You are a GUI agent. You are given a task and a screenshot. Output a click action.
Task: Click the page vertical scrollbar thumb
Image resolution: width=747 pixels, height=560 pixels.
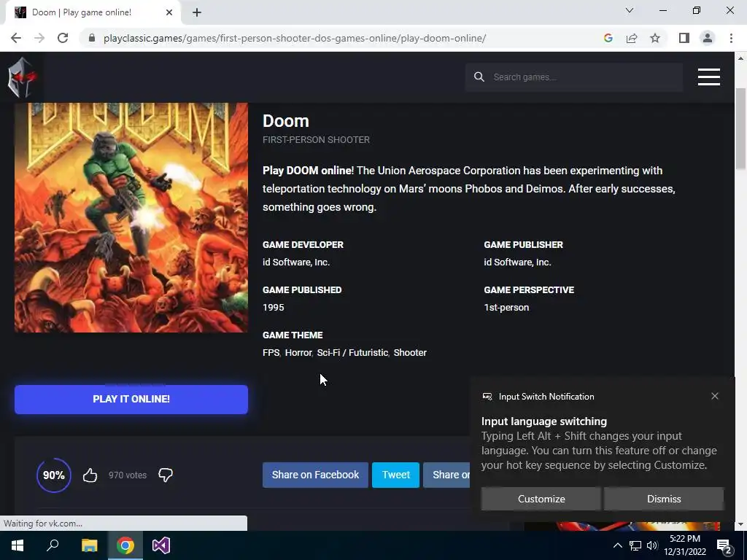pos(740,128)
